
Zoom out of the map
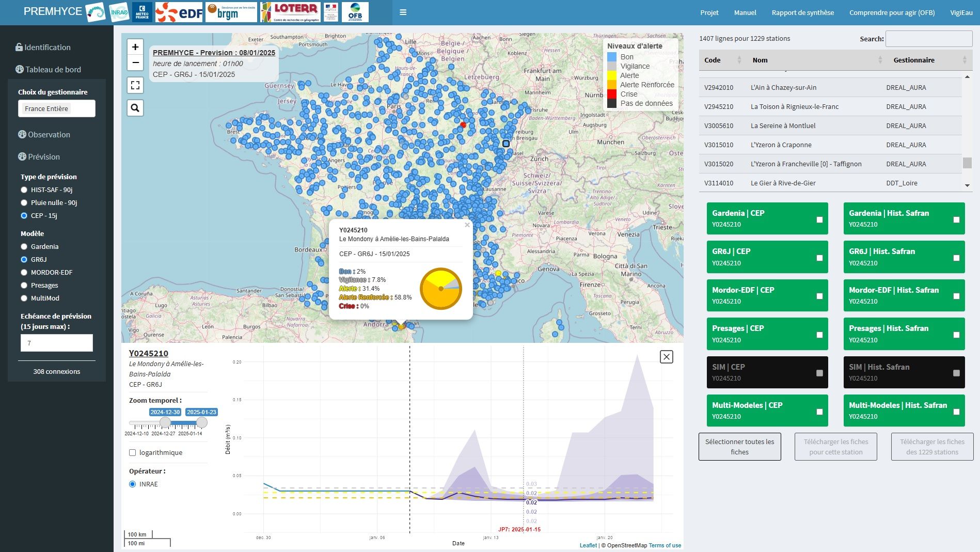click(135, 63)
